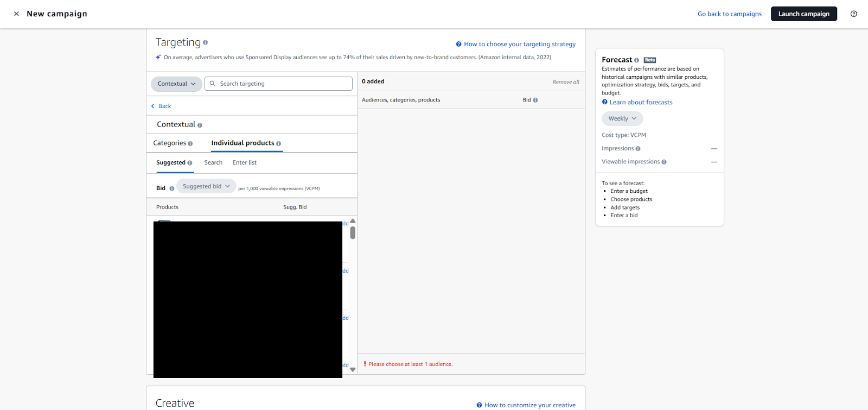Click the products list scrollbar thumb
Screen dimensions: 868x410
353,233
